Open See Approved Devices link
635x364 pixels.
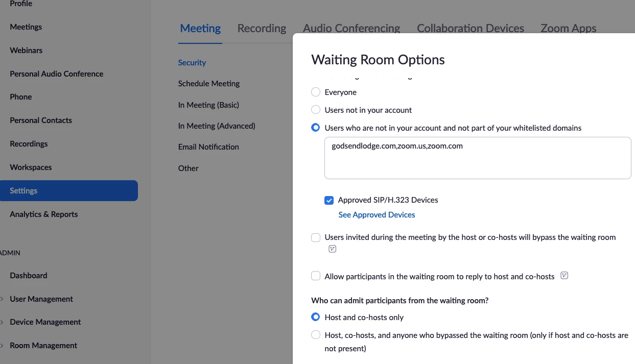(377, 215)
